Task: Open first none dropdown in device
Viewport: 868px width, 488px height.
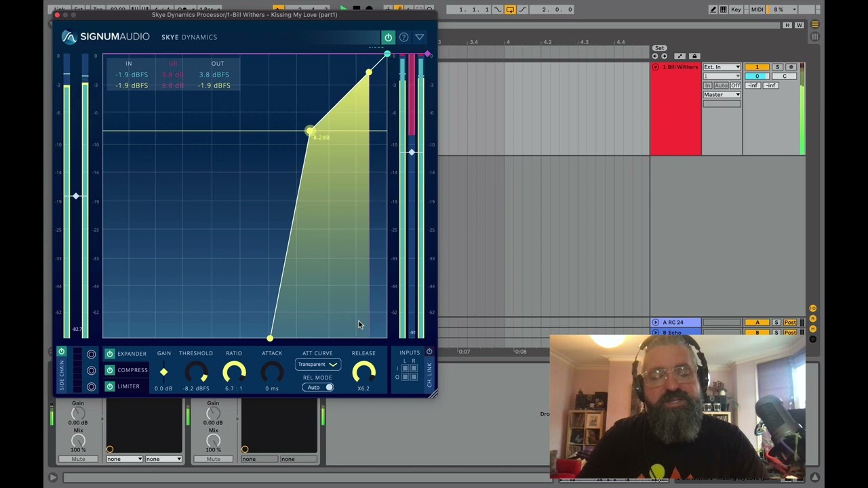Action: tap(125, 459)
